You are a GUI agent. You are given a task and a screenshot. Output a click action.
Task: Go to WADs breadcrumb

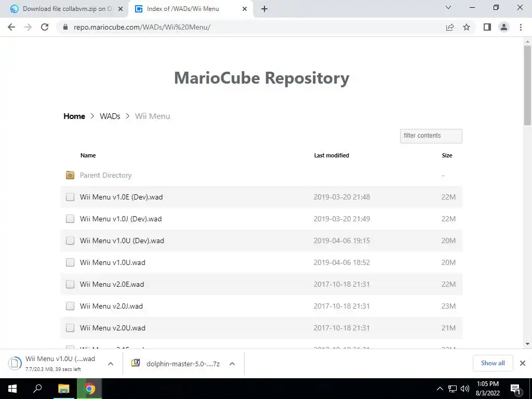point(110,116)
